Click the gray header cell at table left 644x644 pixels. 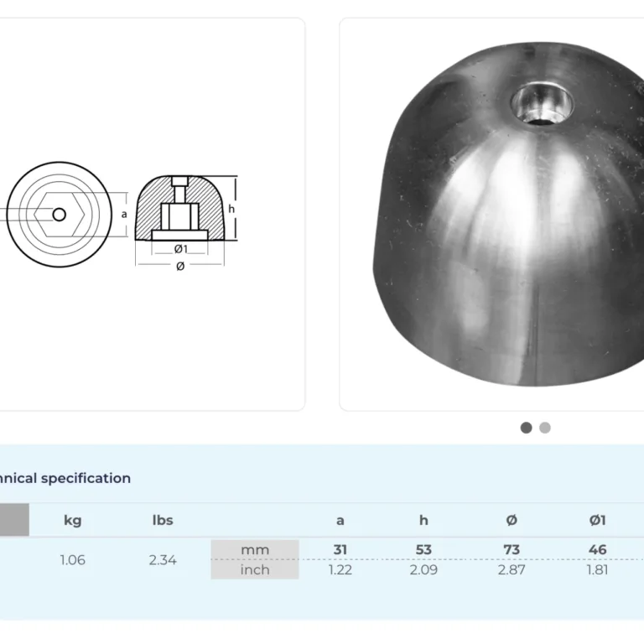pos(13,520)
